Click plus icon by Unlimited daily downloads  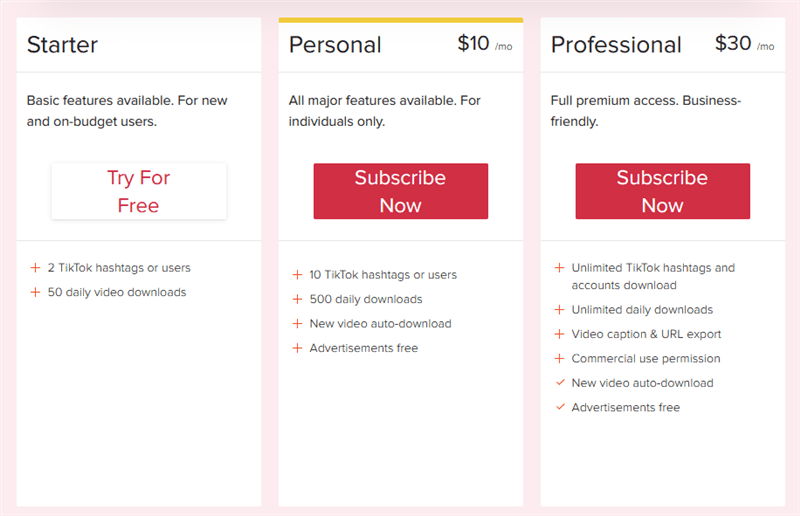[560, 309]
